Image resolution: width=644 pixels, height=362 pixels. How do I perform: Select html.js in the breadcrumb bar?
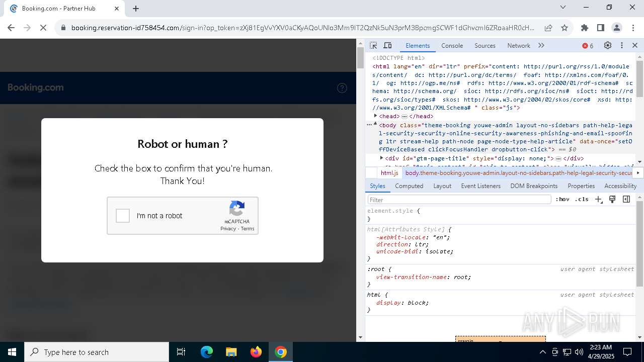point(389,173)
